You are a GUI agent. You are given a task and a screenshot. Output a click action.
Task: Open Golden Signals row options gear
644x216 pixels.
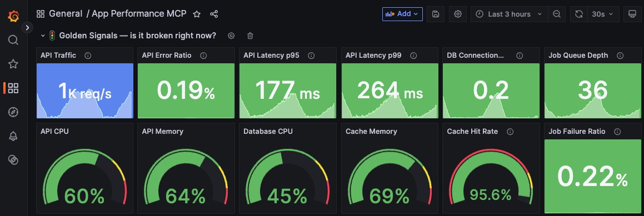[231, 36]
